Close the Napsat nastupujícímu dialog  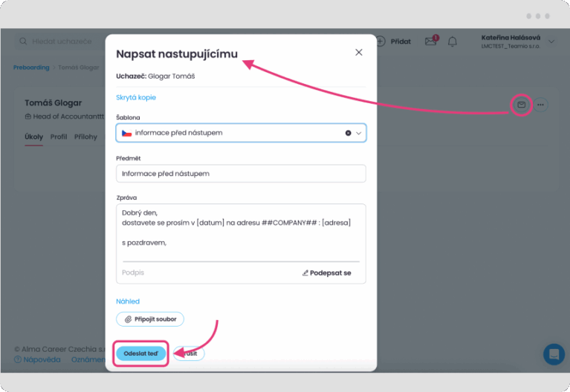click(359, 53)
